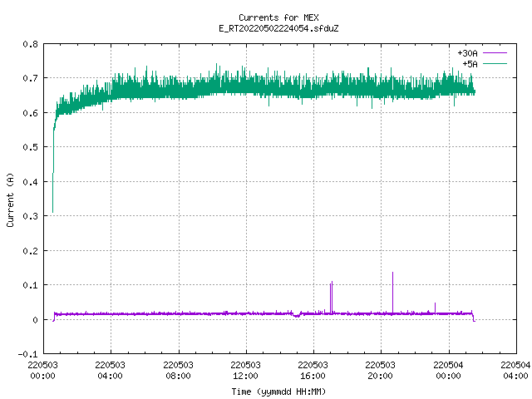Click the 'Time (yymmdd HH:MM)' x-axis label

pos(278,392)
